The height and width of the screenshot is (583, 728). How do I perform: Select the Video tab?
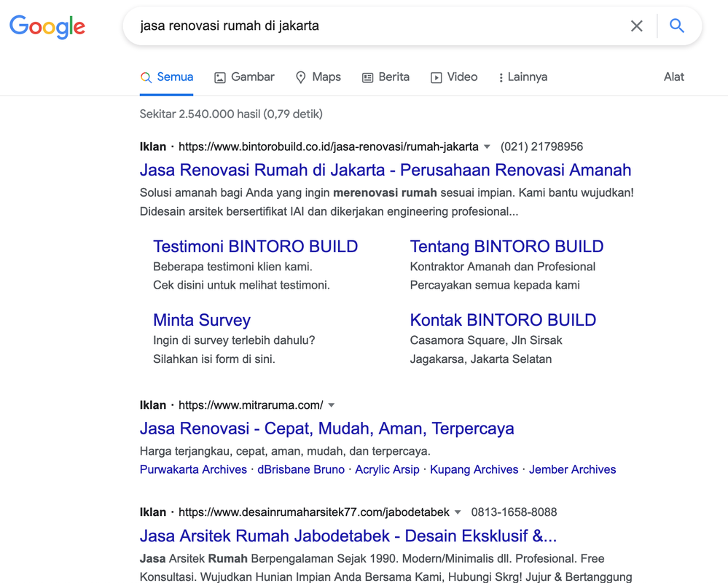tap(454, 77)
